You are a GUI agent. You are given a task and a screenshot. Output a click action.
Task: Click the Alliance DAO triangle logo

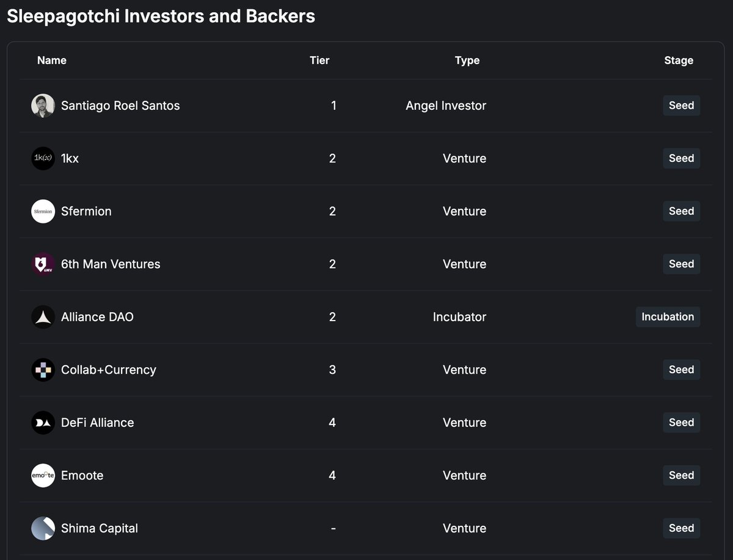click(x=43, y=317)
